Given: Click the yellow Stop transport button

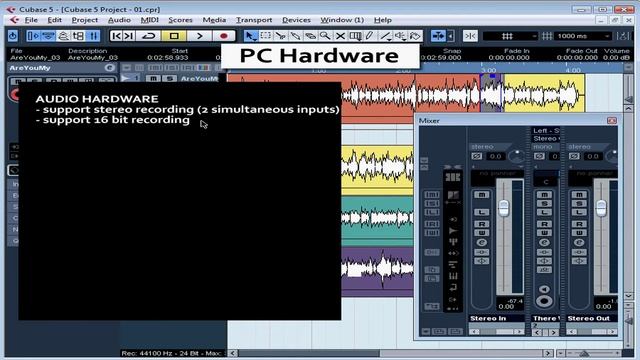Looking at the screenshot, I should click(174, 36).
